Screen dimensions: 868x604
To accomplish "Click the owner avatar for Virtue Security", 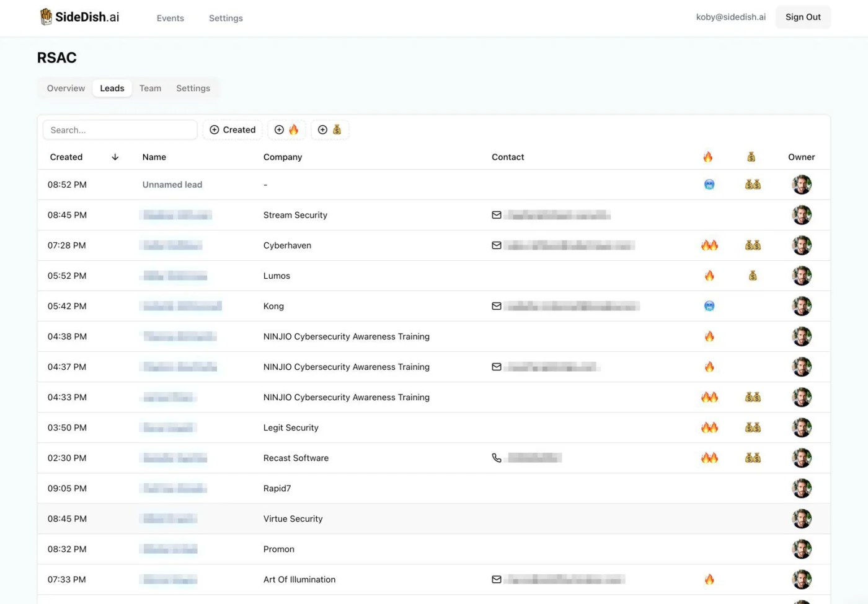I will pyautogui.click(x=802, y=519).
